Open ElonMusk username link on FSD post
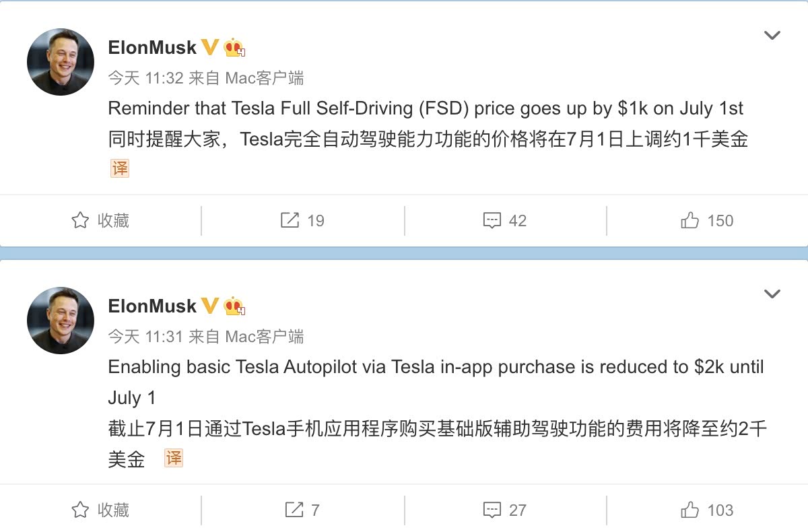The width and height of the screenshot is (808, 532). coord(152,48)
